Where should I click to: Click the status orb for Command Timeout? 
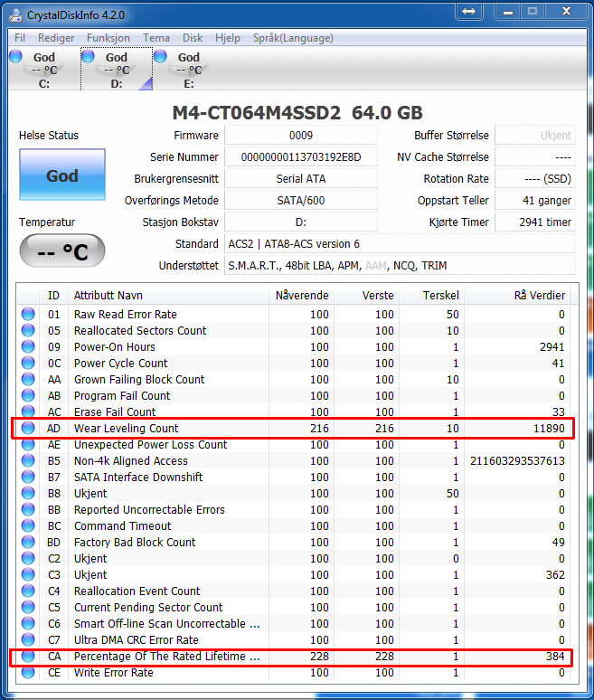point(28,525)
